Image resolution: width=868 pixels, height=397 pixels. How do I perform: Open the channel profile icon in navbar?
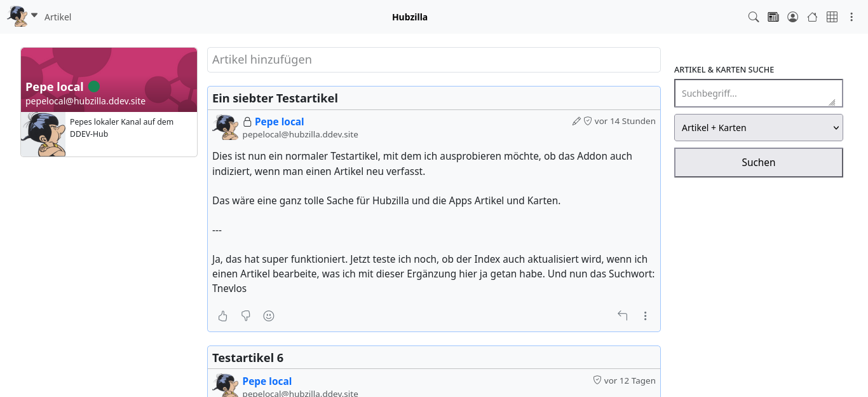click(792, 17)
